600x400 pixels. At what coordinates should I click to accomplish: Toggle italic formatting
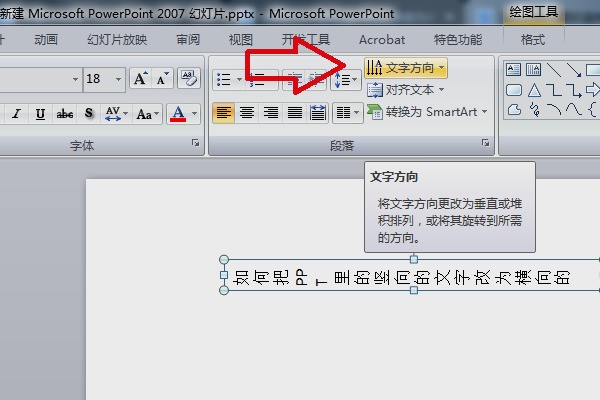click(16, 114)
